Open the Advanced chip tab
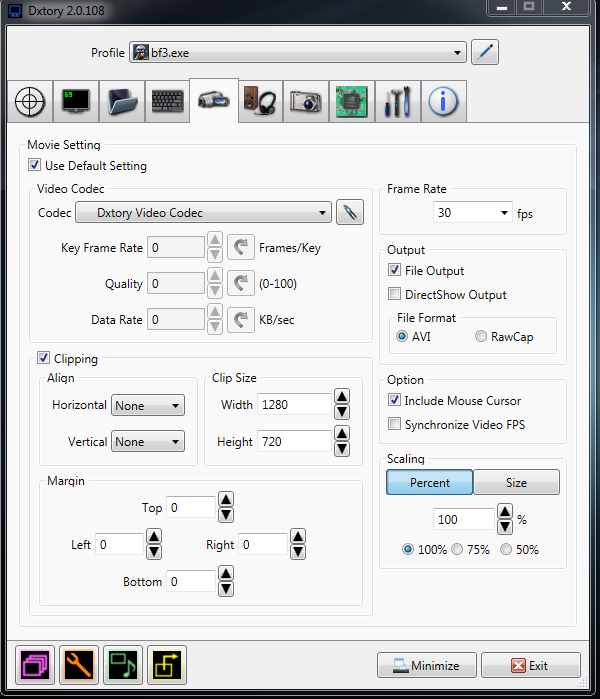 (x=352, y=102)
